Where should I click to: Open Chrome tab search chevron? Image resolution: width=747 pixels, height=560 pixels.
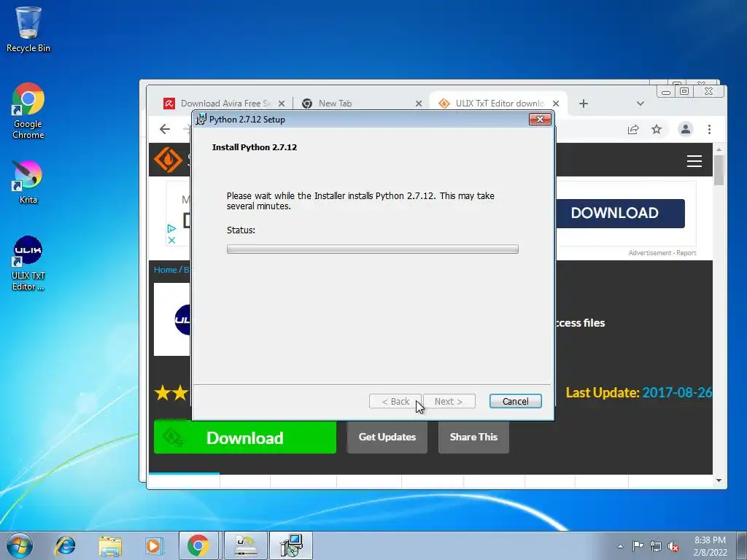(640, 104)
